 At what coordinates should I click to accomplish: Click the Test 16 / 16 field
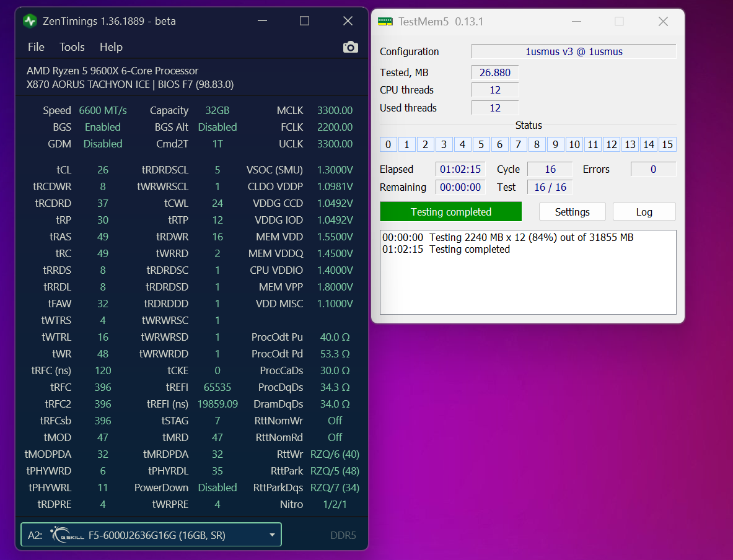550,187
